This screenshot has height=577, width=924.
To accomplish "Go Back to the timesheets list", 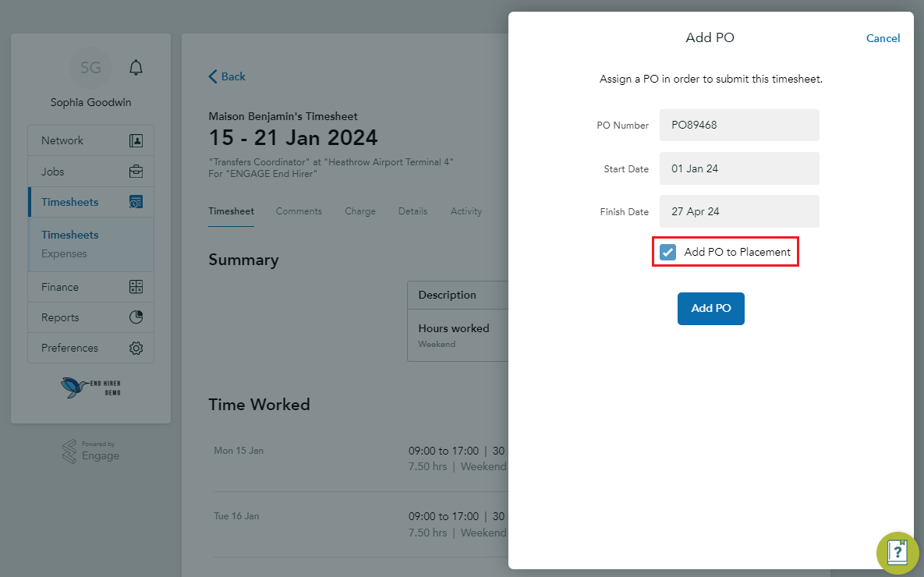I will click(227, 76).
